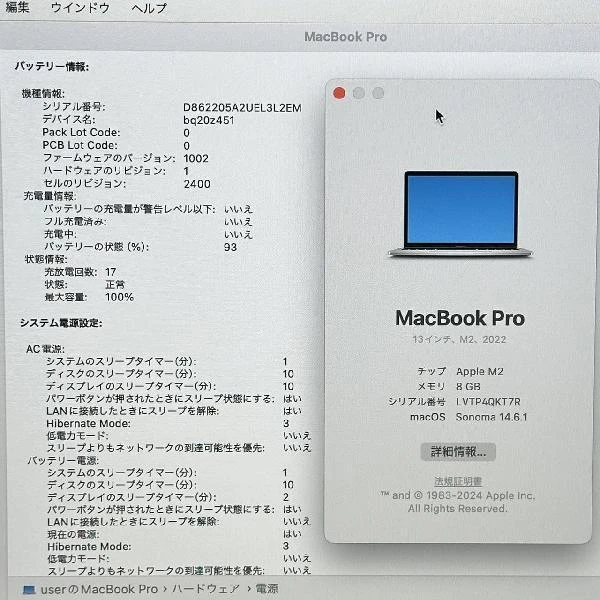This screenshot has width=600, height=600.
Task: Select ハードウェア in the path bar
Action: [x=206, y=589]
